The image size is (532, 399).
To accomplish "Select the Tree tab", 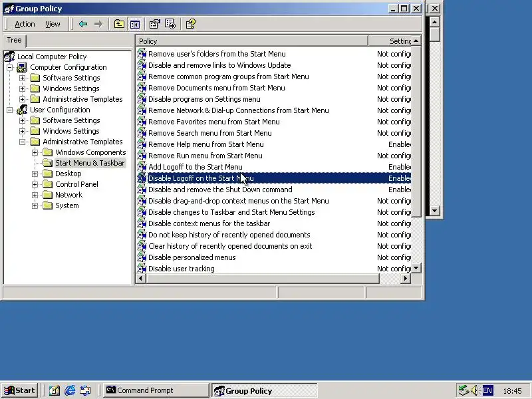I will coord(14,41).
